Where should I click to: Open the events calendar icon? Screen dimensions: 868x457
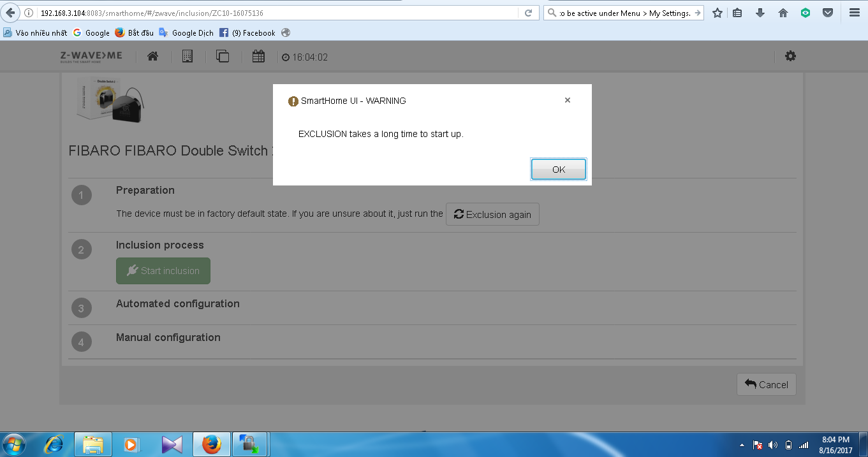pyautogui.click(x=258, y=57)
